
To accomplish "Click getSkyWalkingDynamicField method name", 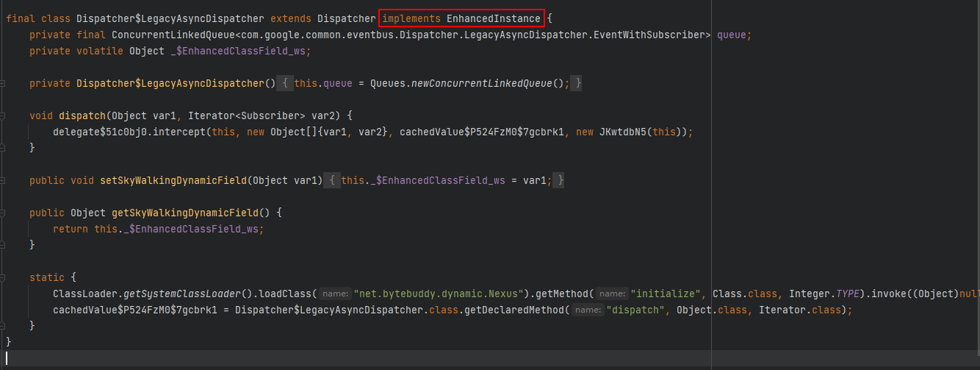I will coord(185,213).
